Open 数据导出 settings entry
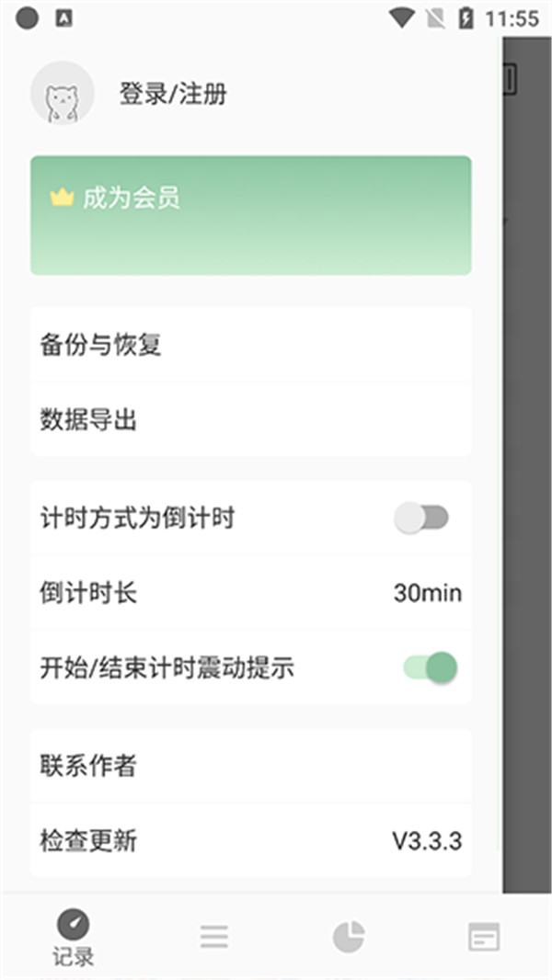The width and height of the screenshot is (552, 980). tap(250, 419)
